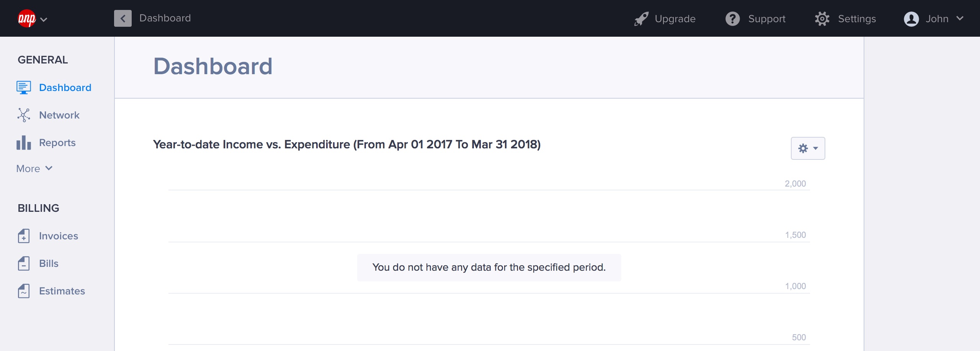
Task: Click the Bills document minus icon
Action: [24, 263]
